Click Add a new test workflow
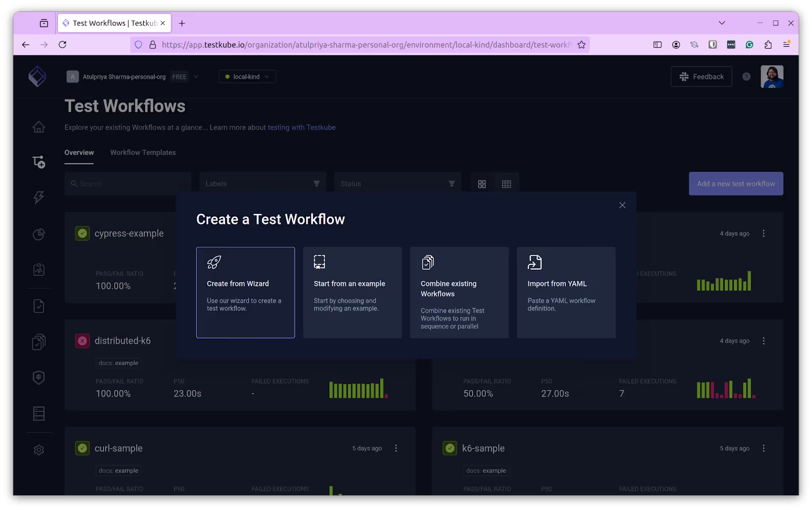The width and height of the screenshot is (812, 510). point(736,184)
